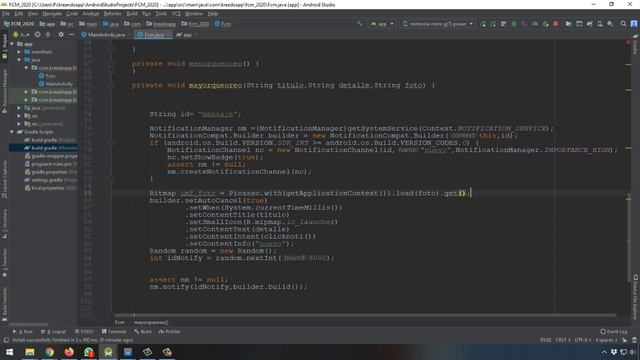Image resolution: width=640 pixels, height=360 pixels.
Task: Click the mayorqueoreo() breadcrumb below editor
Action: (x=151, y=322)
